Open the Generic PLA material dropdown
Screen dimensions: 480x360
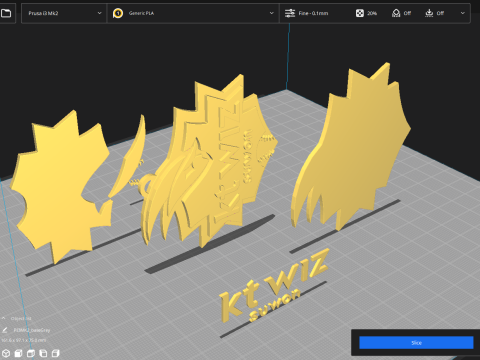tap(193, 13)
